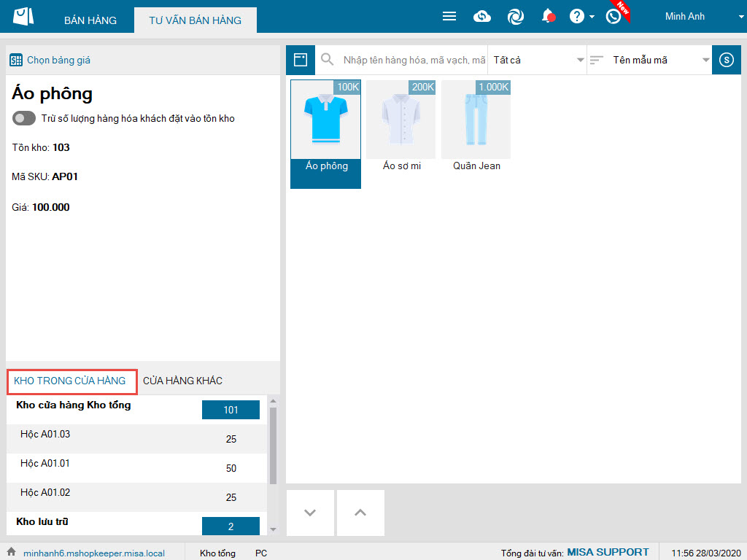Click the warehouse list scrollbar thumb
Viewport: 747px width, 560px height.
pyautogui.click(x=273, y=446)
